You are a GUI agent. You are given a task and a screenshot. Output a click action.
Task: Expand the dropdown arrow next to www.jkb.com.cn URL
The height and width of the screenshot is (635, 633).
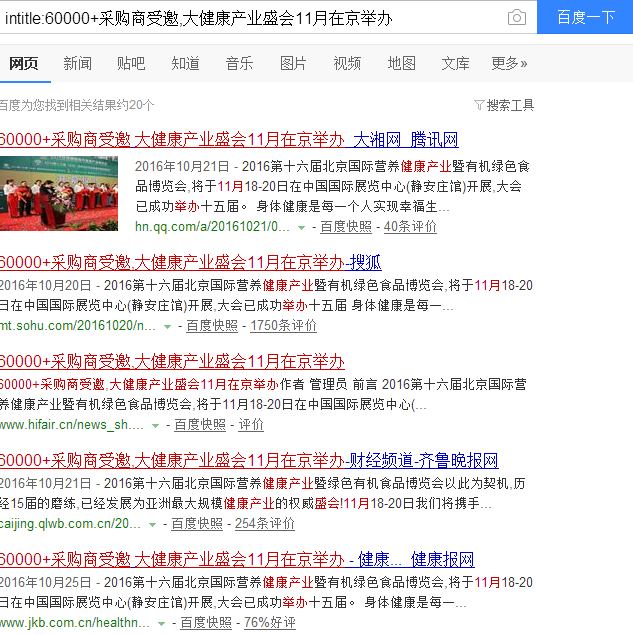click(x=161, y=624)
